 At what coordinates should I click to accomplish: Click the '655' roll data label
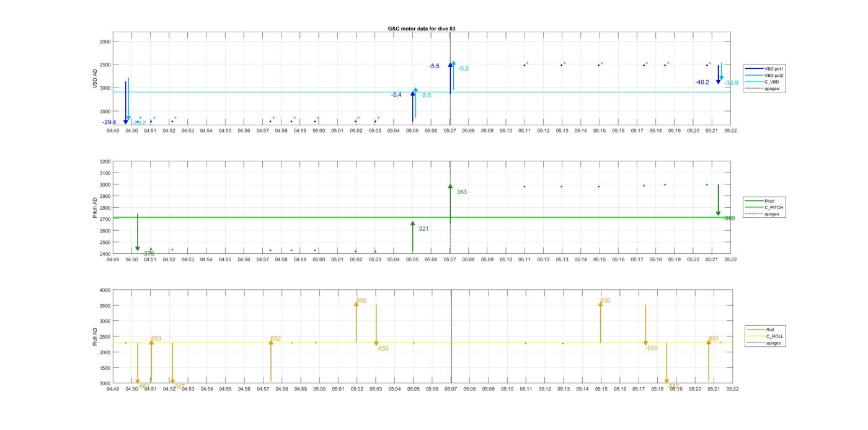click(x=361, y=301)
